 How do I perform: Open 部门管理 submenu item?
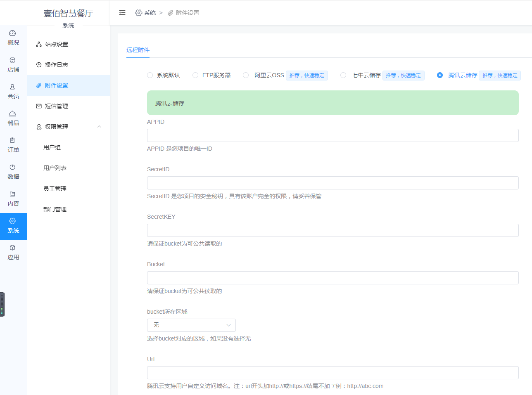(x=69, y=209)
